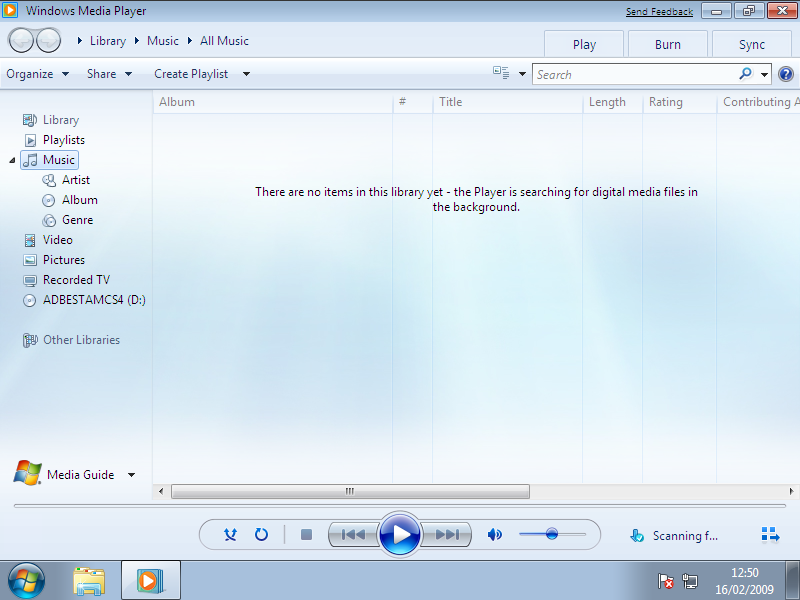Browse music by Genre
Image resolution: width=800 pixels, height=600 pixels.
[68, 220]
